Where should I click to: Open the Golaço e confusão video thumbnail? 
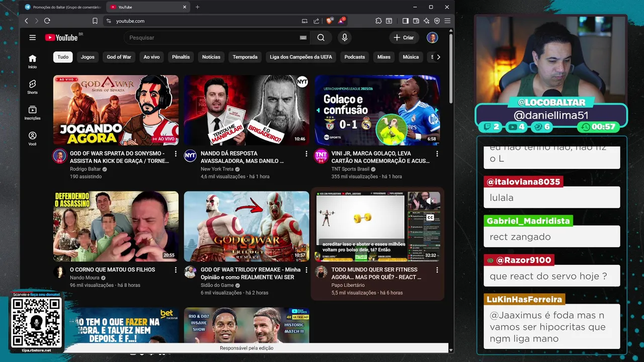click(377, 110)
